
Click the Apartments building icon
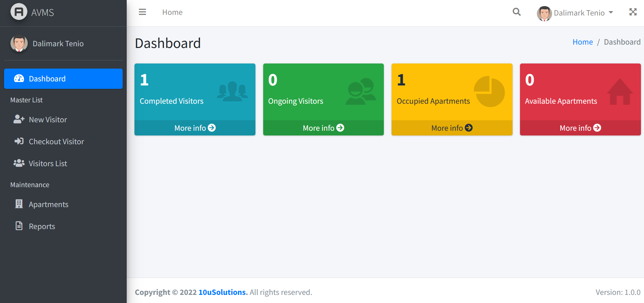point(19,204)
